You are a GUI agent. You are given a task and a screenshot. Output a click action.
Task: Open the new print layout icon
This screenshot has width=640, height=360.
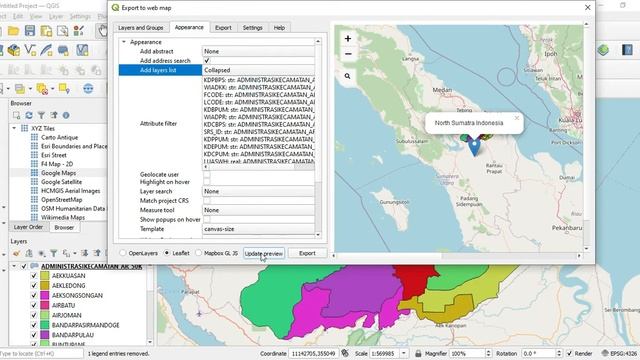[46, 31]
